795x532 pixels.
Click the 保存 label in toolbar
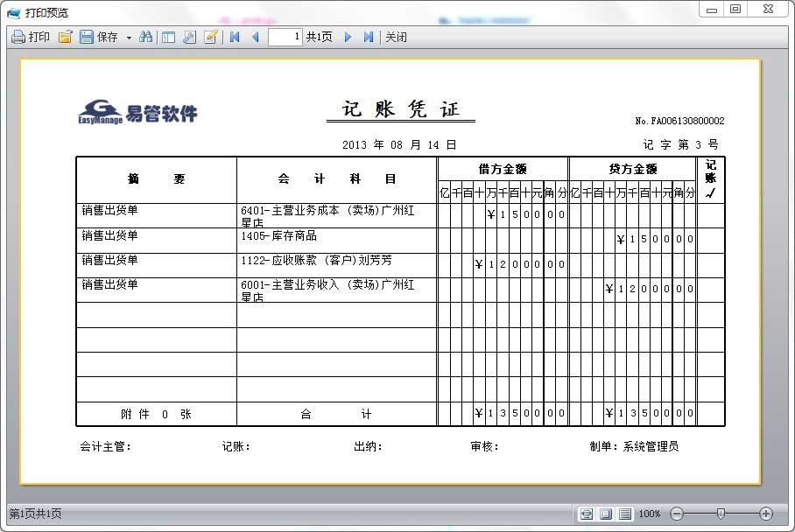point(108,37)
